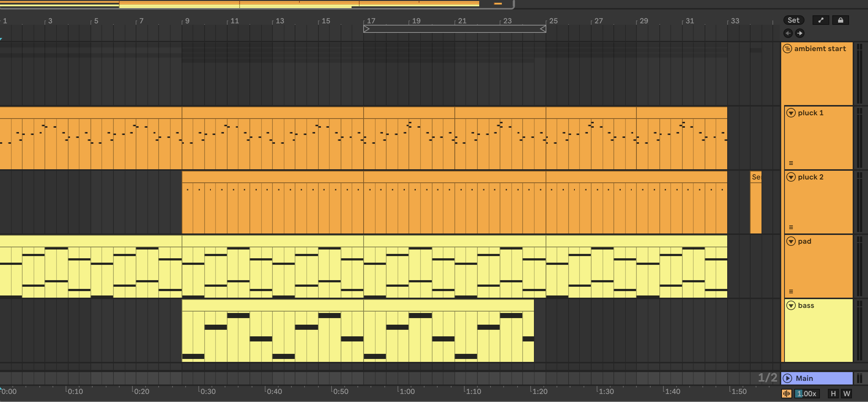Fold the pluck 1 track

[x=791, y=113]
